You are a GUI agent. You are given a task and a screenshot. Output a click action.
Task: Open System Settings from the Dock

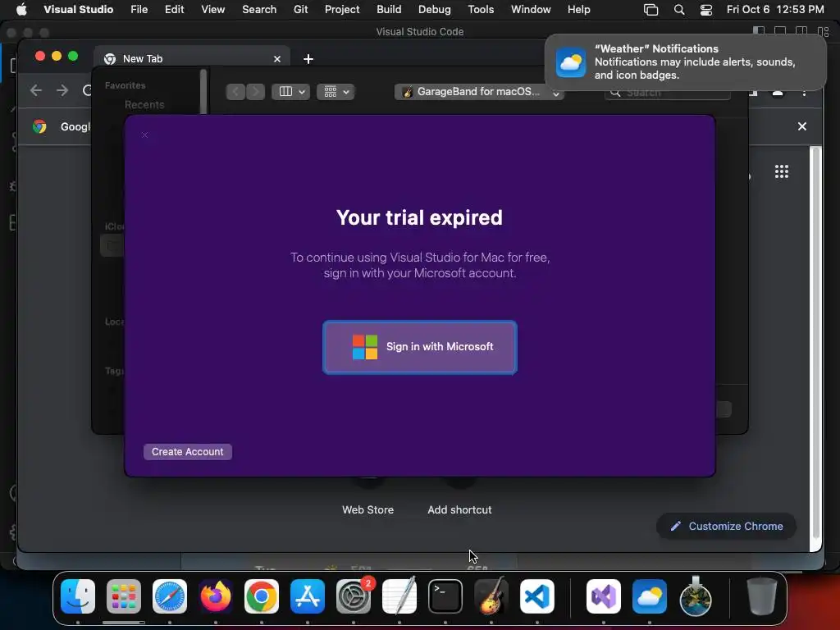354,596
